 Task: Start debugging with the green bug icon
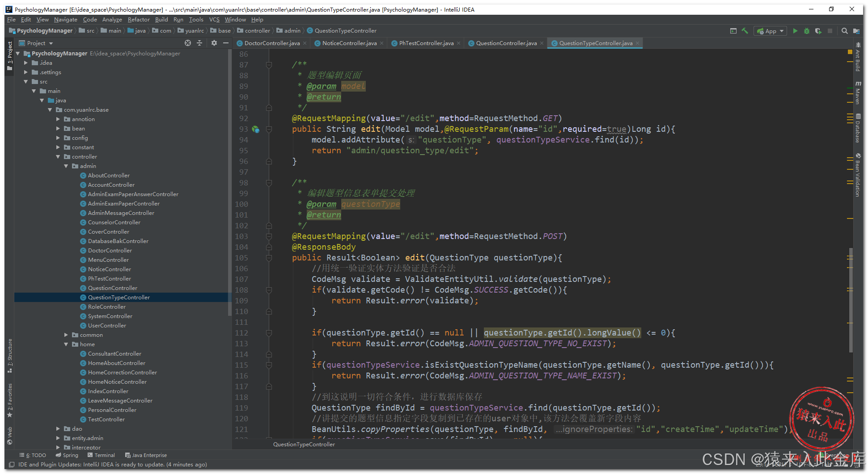807,31
